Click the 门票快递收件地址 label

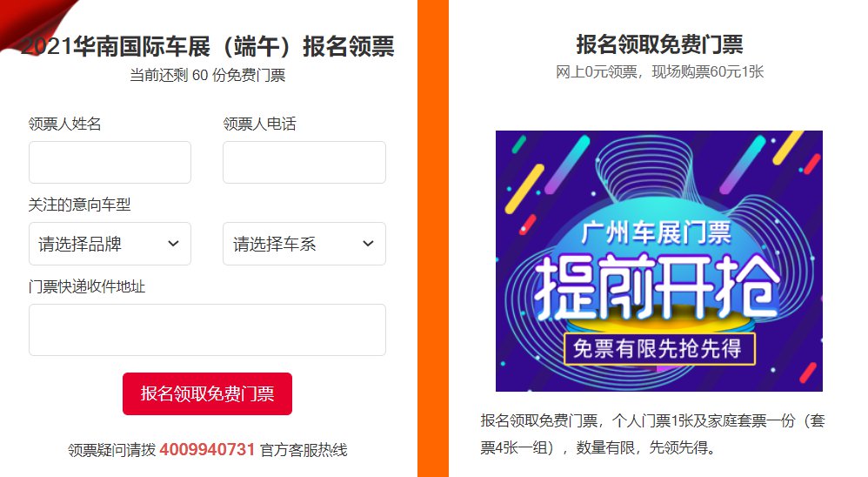click(87, 286)
